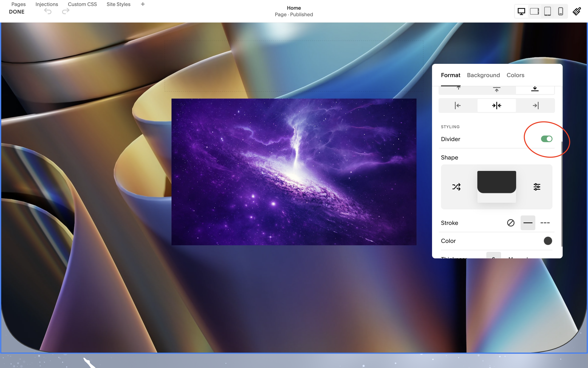
Task: Align content to left edge
Action: [x=458, y=105]
